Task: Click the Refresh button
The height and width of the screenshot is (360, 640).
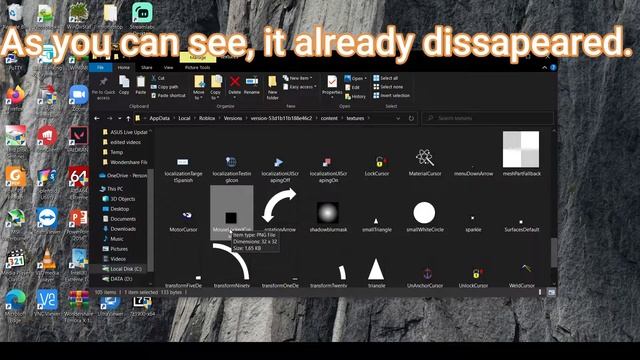Action: [411, 118]
